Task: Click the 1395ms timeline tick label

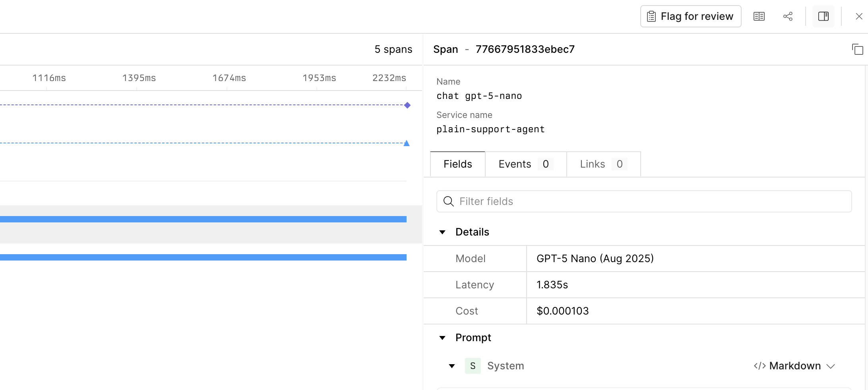Action: [x=139, y=78]
